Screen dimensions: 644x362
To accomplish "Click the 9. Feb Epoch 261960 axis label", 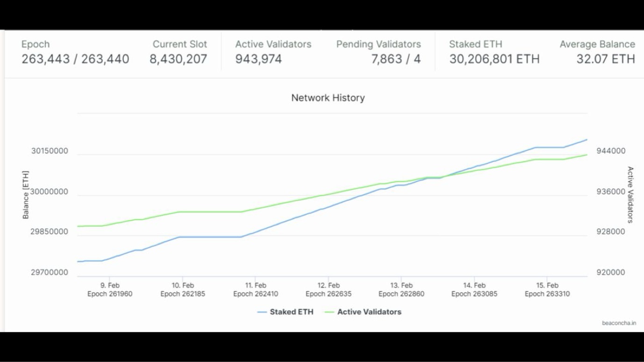I will 110,289.
